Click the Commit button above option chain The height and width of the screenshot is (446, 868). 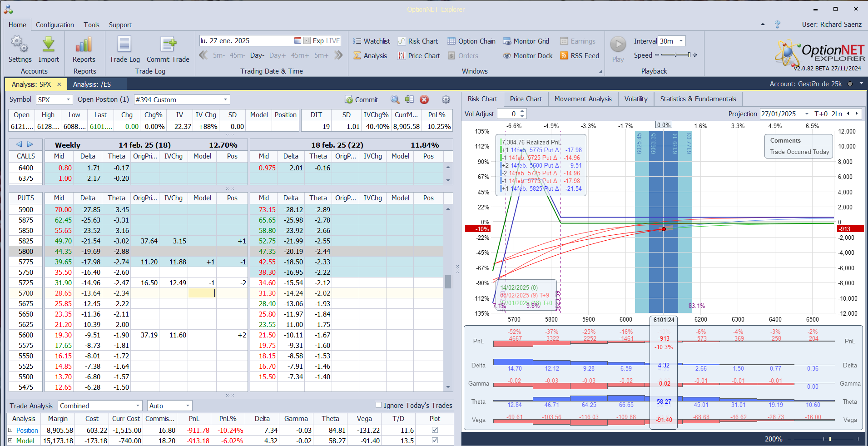pyautogui.click(x=362, y=99)
